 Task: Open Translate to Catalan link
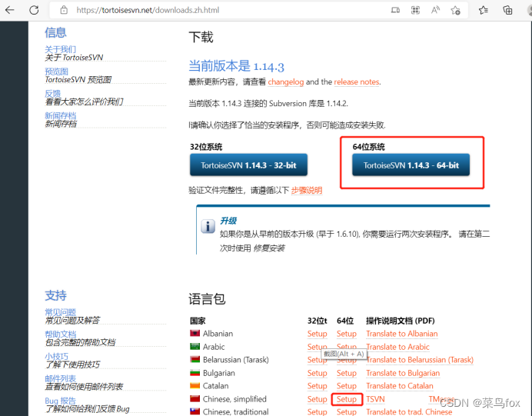[x=400, y=386]
